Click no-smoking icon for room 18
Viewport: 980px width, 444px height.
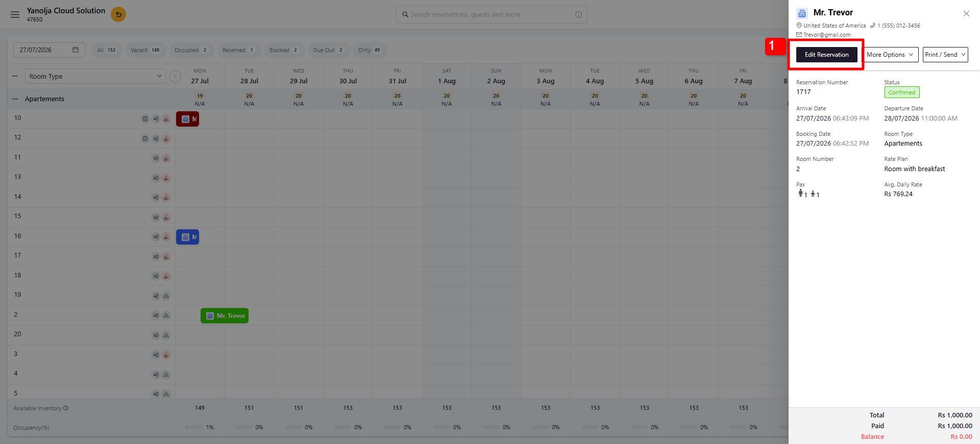pos(156,276)
